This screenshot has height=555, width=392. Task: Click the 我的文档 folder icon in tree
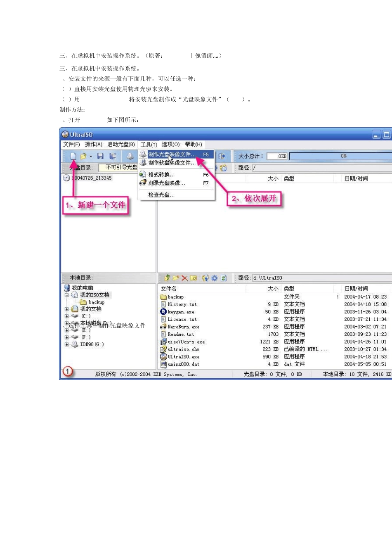(x=75, y=309)
